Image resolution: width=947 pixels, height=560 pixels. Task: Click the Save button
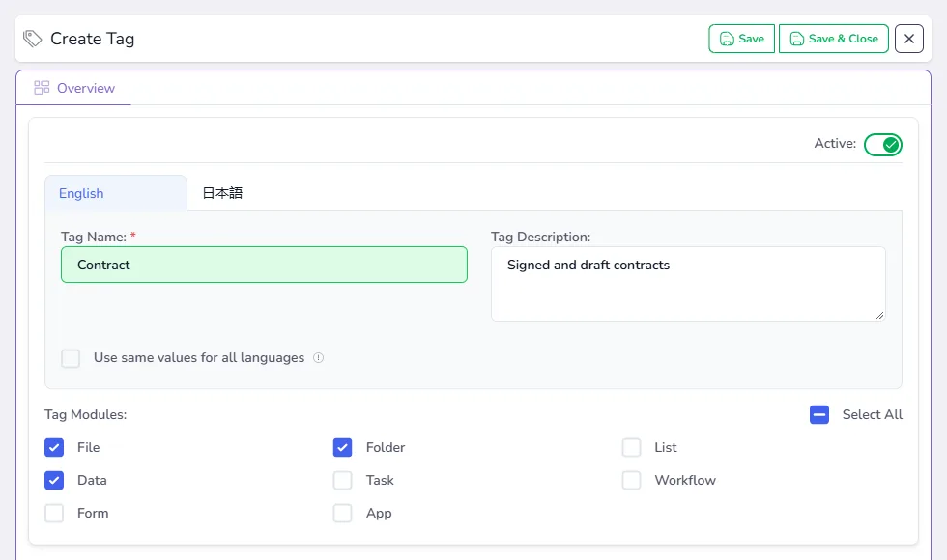(x=742, y=39)
